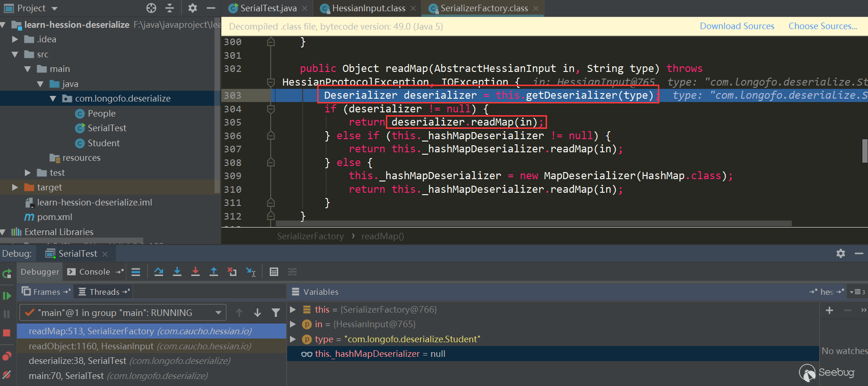Collapse the com.longofo.deserialize package
This screenshot has height=386, width=868.
click(53, 99)
